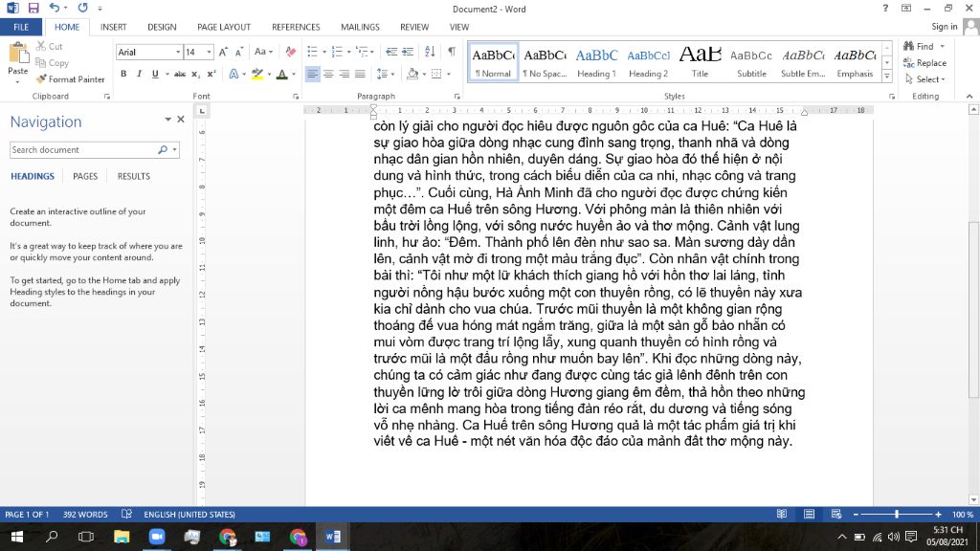The width and height of the screenshot is (980, 551).
Task: Apply the Title style
Action: click(700, 62)
